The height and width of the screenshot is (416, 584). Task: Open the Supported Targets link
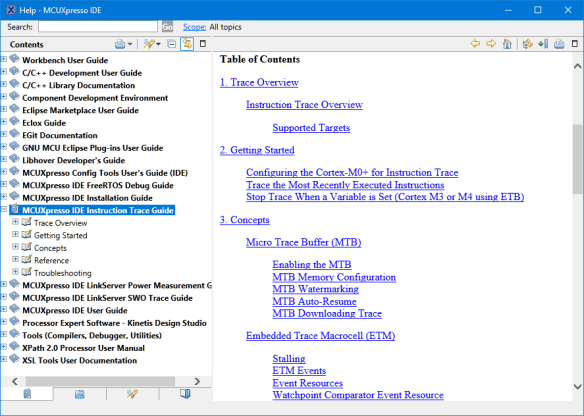[x=311, y=128]
